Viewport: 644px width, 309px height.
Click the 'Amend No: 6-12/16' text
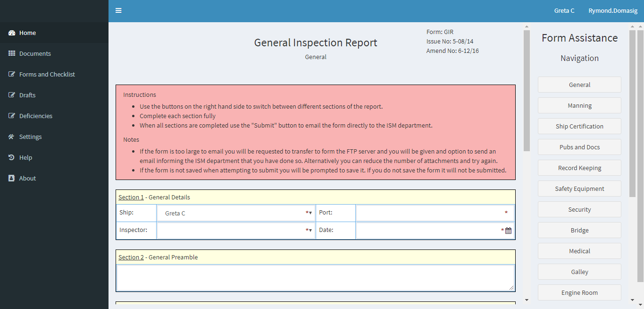coord(452,51)
